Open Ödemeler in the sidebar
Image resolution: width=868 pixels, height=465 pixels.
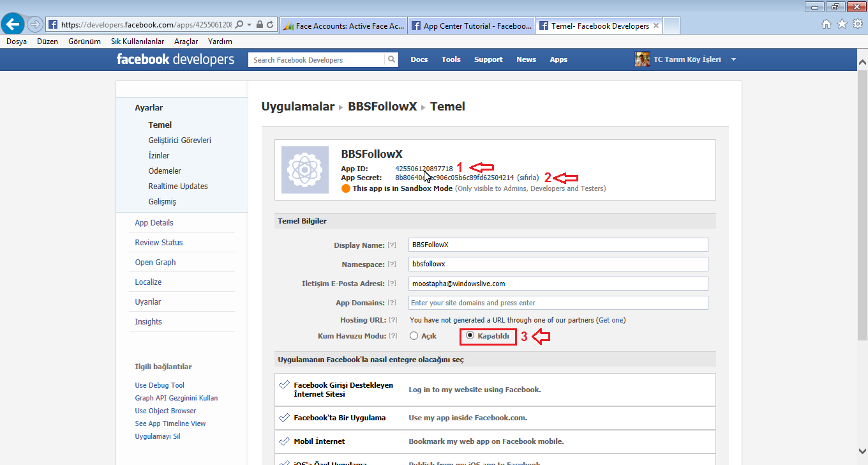click(x=165, y=171)
